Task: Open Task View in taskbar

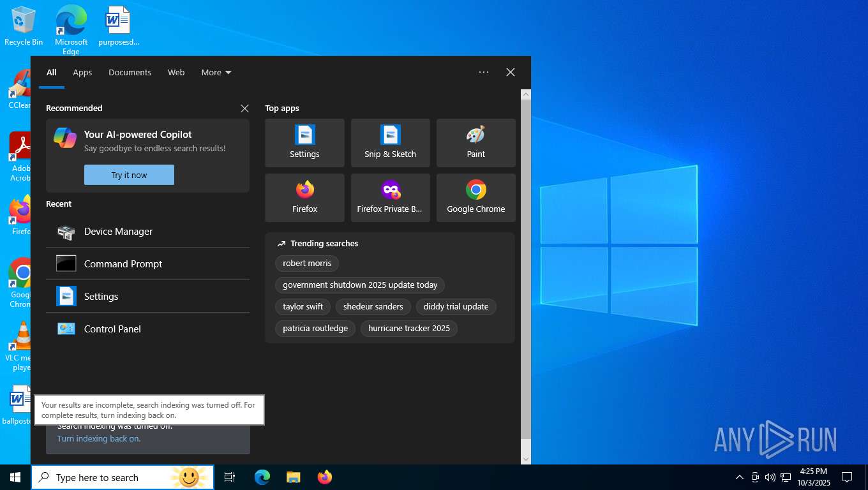Action: point(230,477)
